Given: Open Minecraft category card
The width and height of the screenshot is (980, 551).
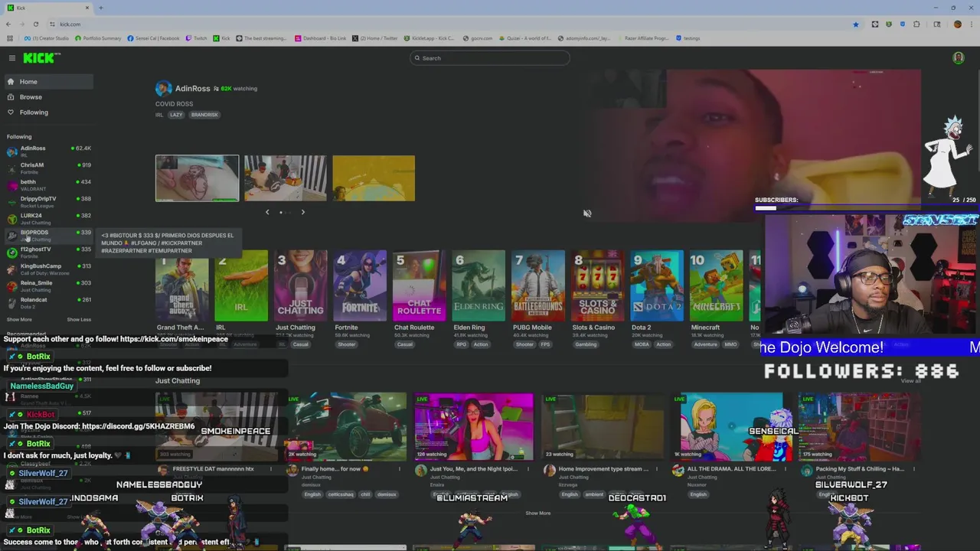Looking at the screenshot, I should [x=716, y=285].
